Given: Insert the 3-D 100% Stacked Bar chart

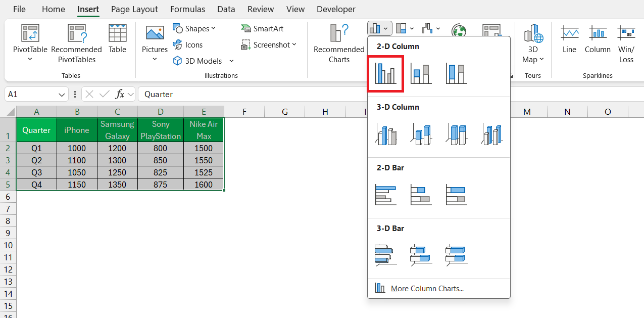Looking at the screenshot, I should (x=456, y=255).
